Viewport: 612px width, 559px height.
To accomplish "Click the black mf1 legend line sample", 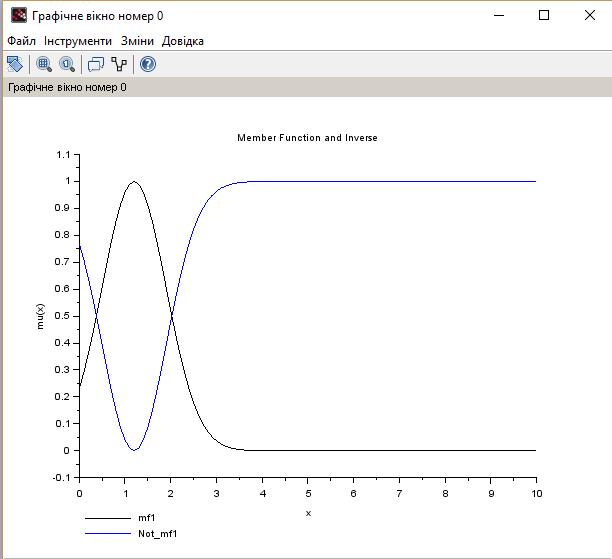I will pos(108,518).
